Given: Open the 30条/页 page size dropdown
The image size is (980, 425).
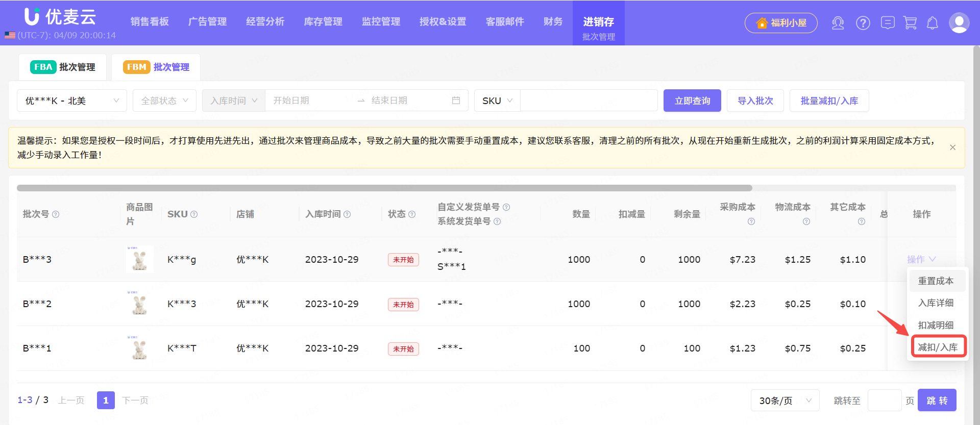Looking at the screenshot, I should click(785, 401).
